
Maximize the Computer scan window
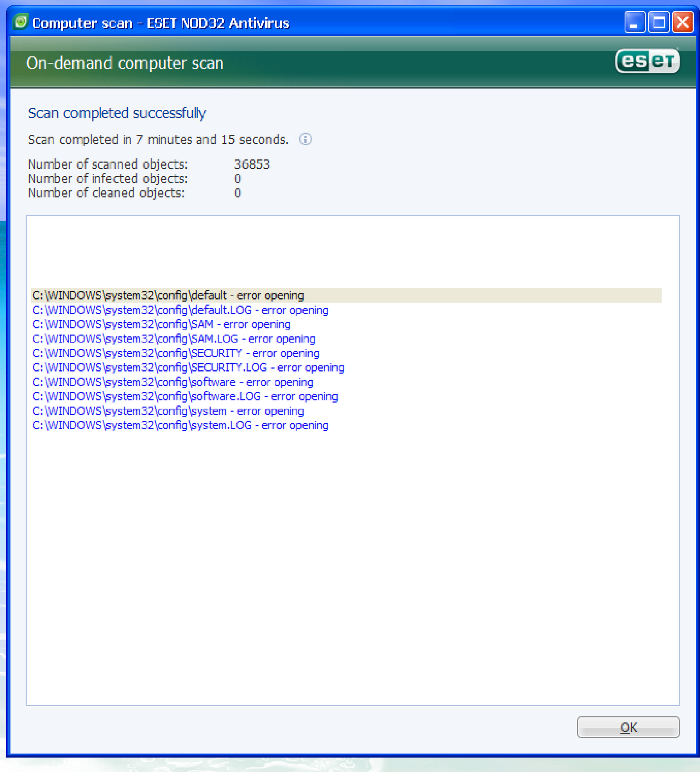coord(659,22)
